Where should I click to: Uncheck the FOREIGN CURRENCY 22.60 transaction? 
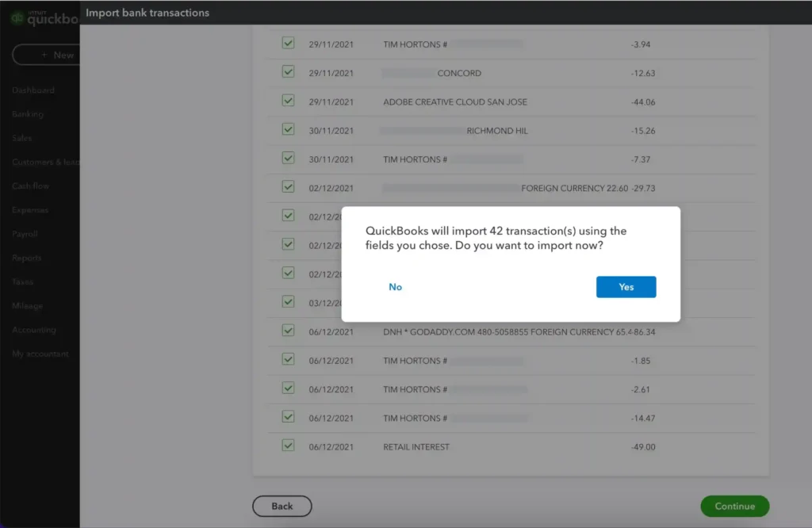[289, 186]
